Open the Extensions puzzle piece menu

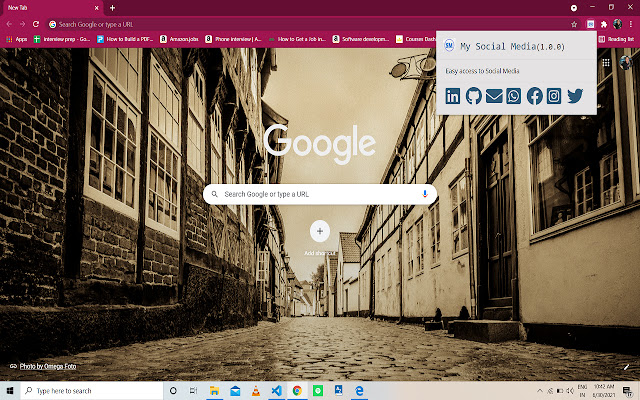click(604, 24)
